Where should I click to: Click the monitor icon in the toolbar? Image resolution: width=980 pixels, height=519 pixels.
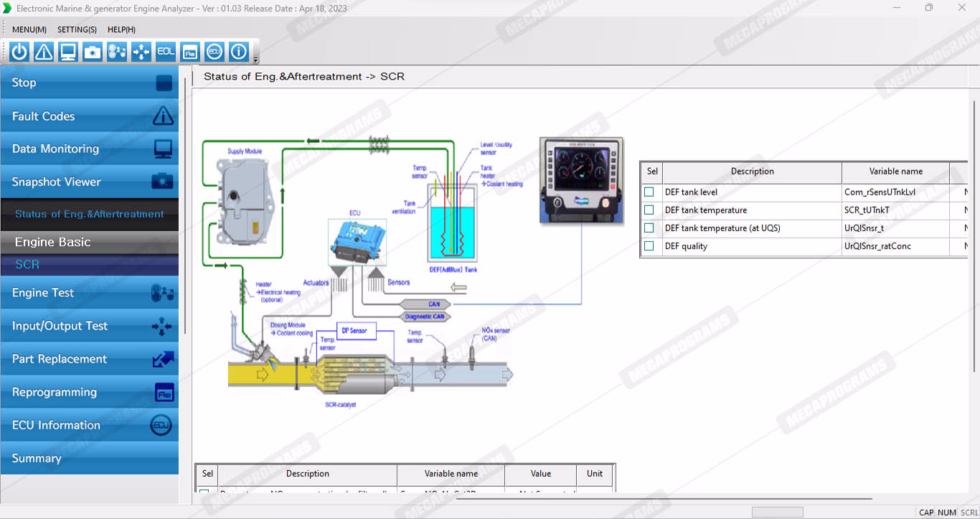(x=68, y=52)
